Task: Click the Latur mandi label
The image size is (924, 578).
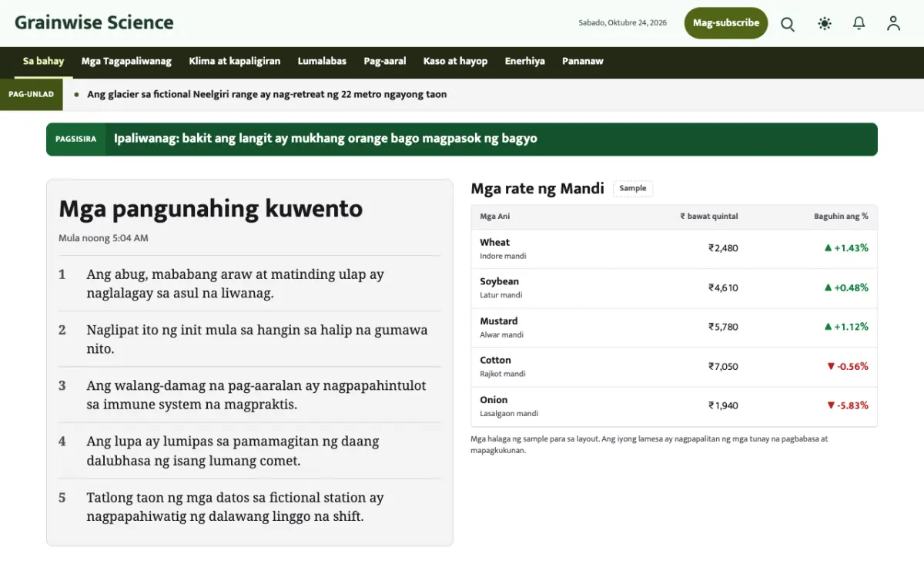Action: [500, 295]
